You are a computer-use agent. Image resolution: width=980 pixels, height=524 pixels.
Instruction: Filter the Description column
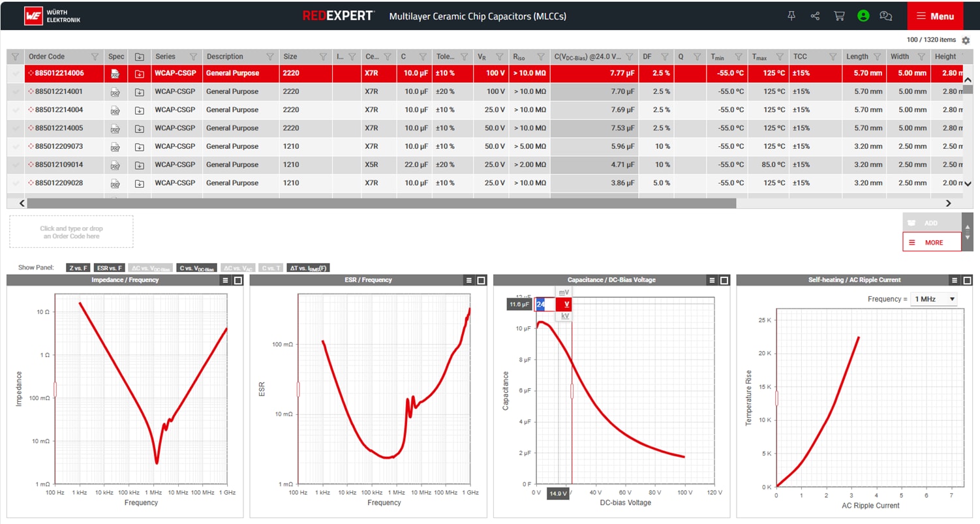click(x=270, y=57)
